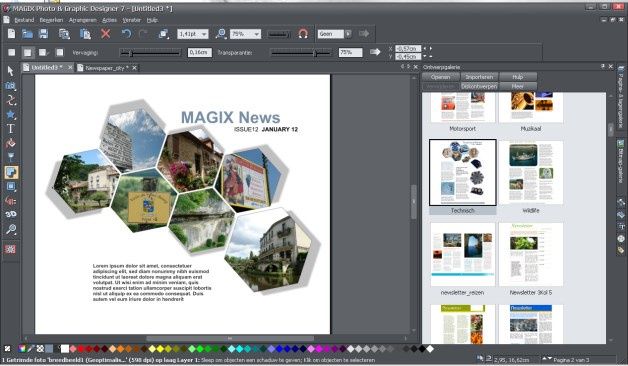Pin the Ontwerpgalerie panel
Viewport: 628px width, 366px height.
602,66
